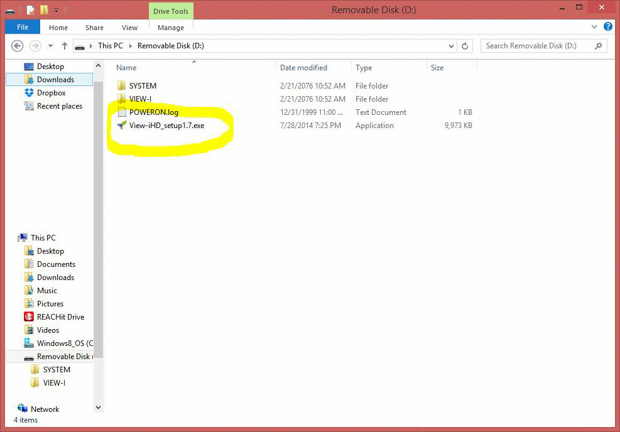Open the Share ribbon tab
This screenshot has height=432, width=620.
(x=94, y=28)
